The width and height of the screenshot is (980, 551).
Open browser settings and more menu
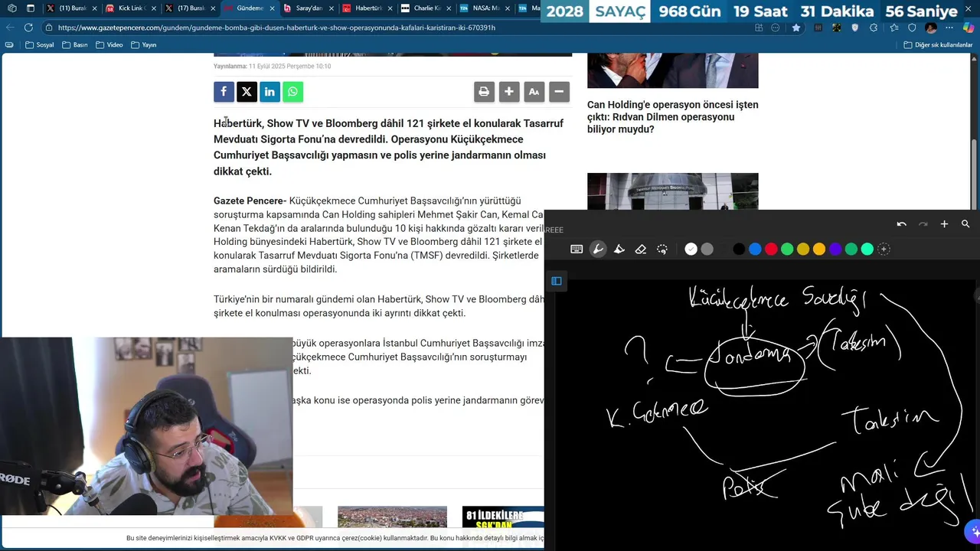point(950,28)
